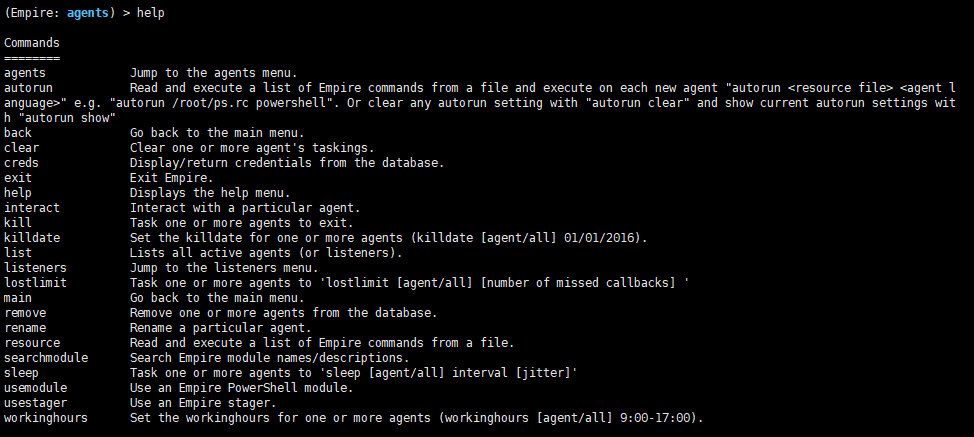Select the 'usemodule' command entry
The height and width of the screenshot is (437, 974).
[x=35, y=388]
